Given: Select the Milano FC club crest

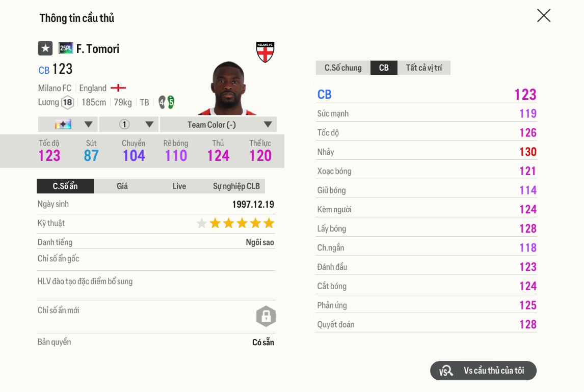Looking at the screenshot, I should coord(264,51).
